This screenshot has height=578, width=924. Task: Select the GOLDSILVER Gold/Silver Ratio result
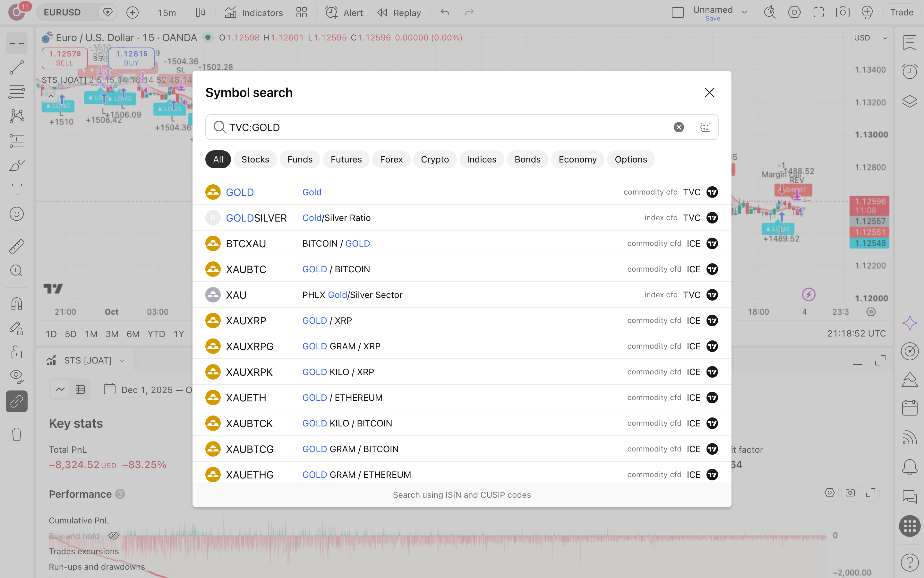coord(462,218)
